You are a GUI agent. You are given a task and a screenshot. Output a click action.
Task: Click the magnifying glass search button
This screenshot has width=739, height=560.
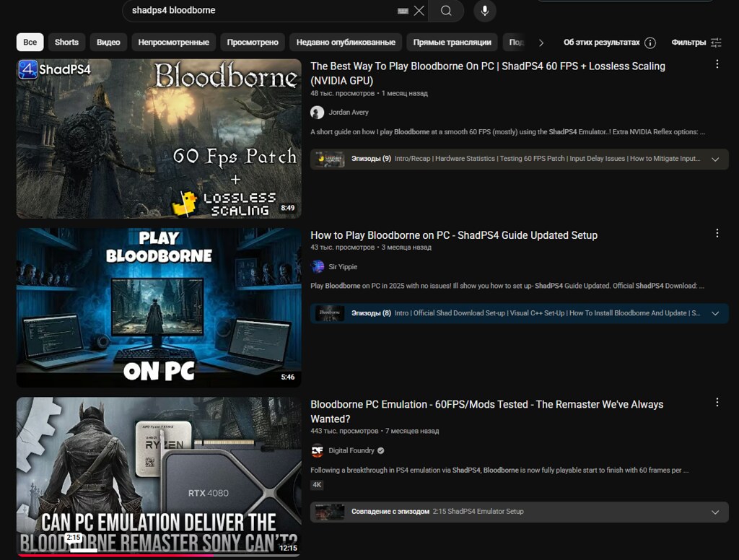point(446,11)
